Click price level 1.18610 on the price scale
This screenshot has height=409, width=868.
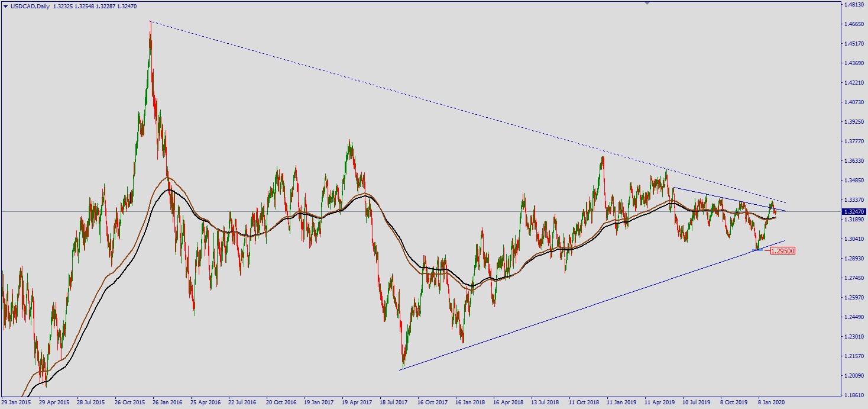(x=855, y=395)
